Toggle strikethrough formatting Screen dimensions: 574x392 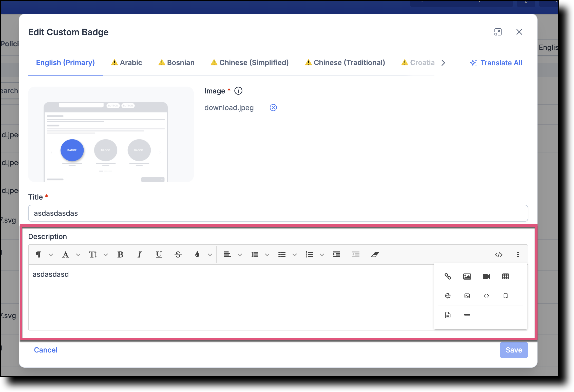[x=178, y=254]
